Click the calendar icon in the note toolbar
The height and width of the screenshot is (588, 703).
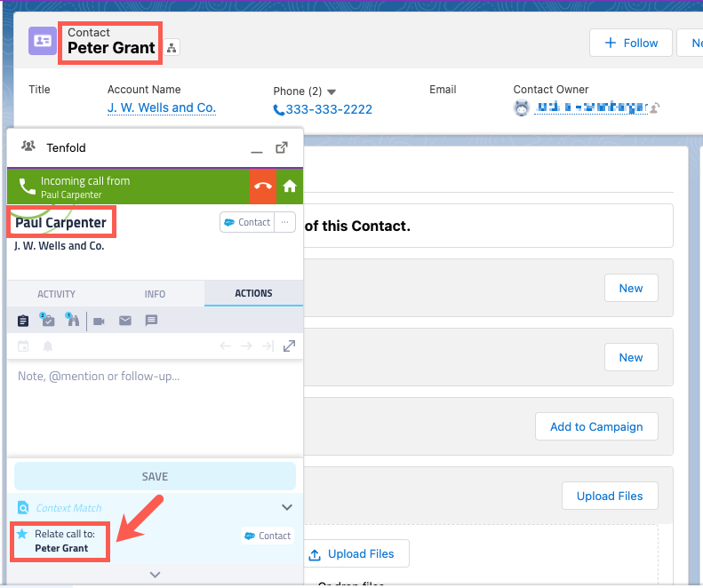coord(23,346)
